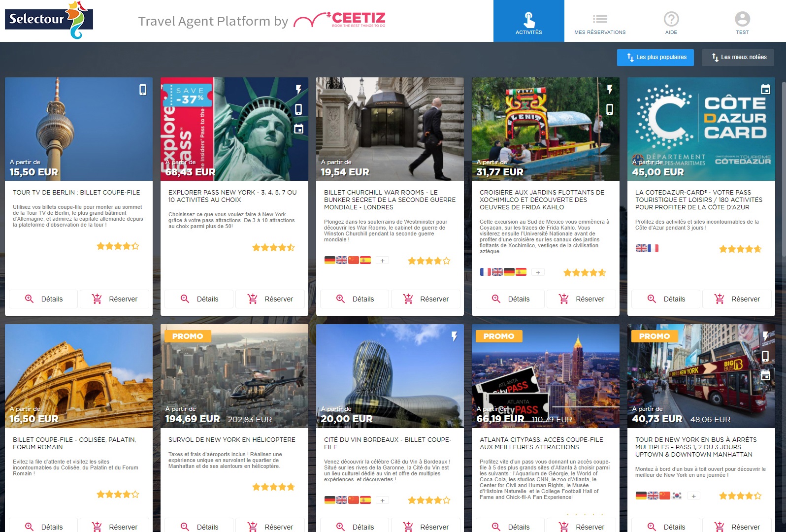Open Détails for New York bus tour
The height and width of the screenshot is (532, 786).
coord(665,525)
